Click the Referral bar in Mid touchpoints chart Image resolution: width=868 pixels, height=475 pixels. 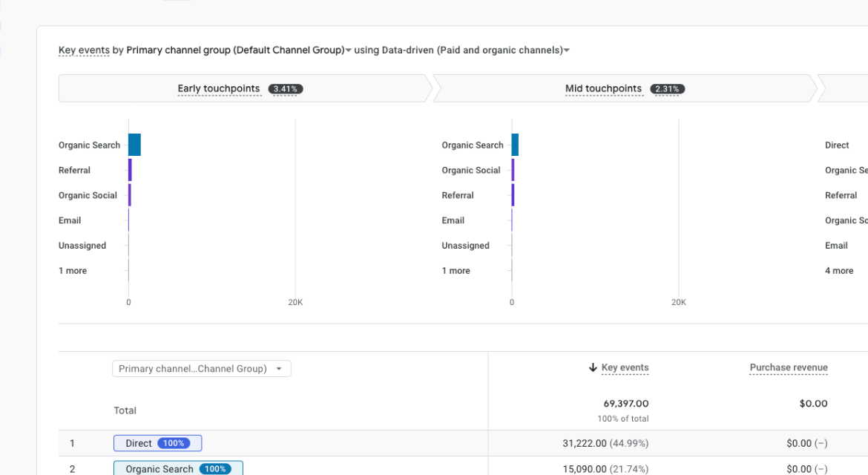(512, 195)
